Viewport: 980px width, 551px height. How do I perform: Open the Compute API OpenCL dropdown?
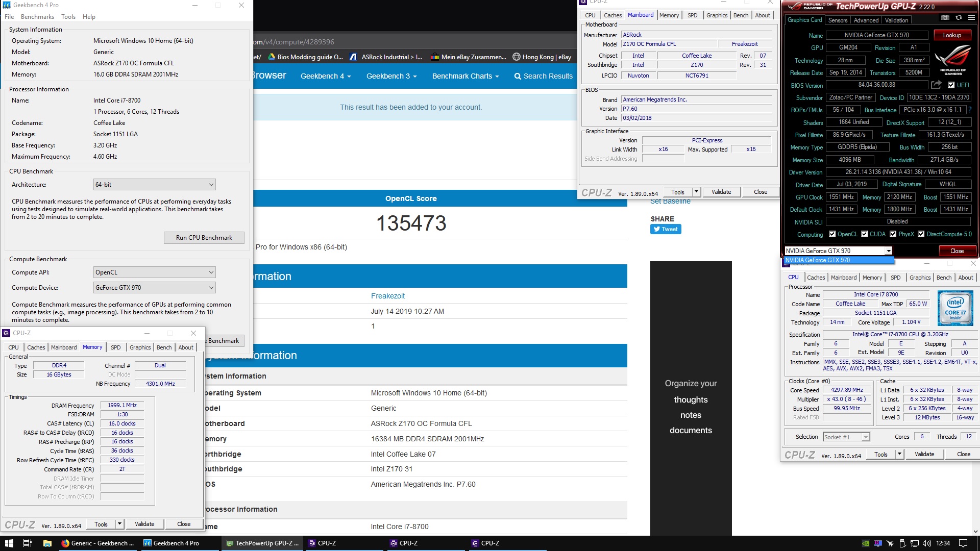coord(154,272)
